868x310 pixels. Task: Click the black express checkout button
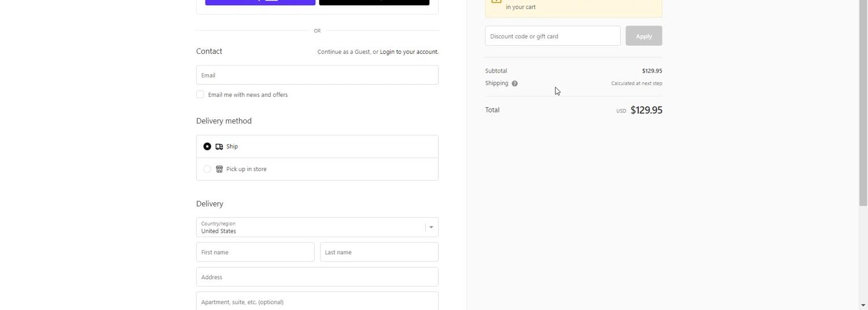(x=374, y=2)
